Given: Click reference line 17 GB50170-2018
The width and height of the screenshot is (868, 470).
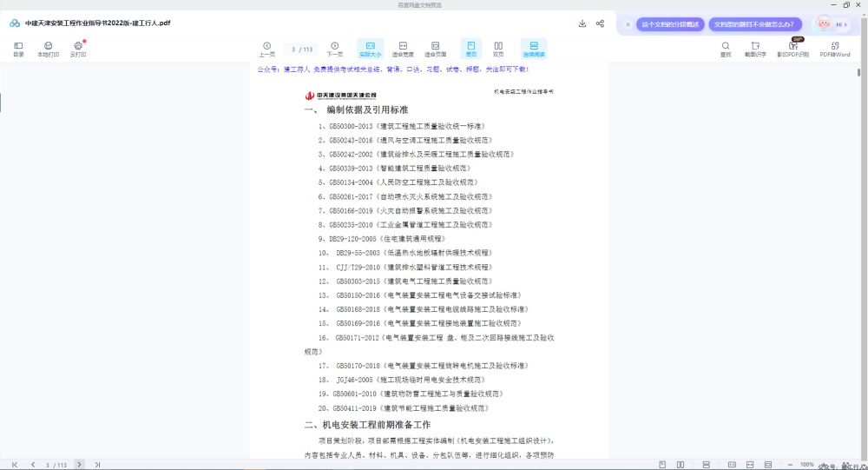Looking at the screenshot, I should (x=424, y=366).
